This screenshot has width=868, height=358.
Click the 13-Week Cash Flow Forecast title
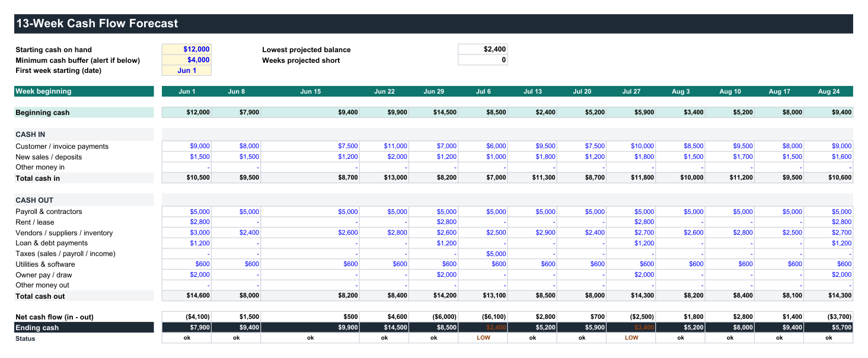97,24
